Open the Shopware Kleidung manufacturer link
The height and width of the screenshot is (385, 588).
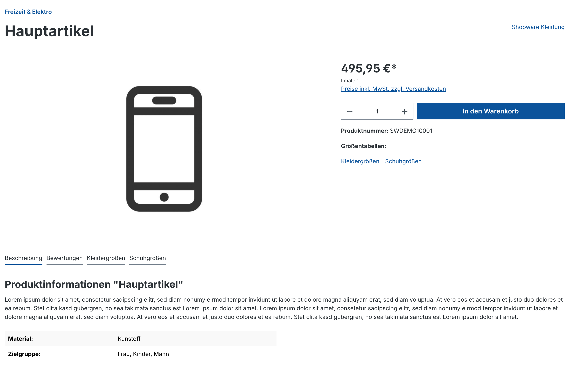[x=538, y=27]
